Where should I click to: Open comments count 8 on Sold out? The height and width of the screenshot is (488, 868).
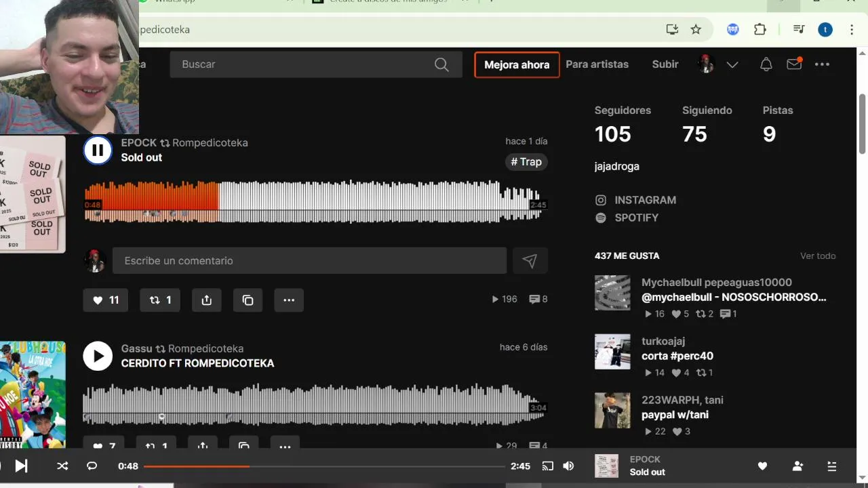coord(538,300)
